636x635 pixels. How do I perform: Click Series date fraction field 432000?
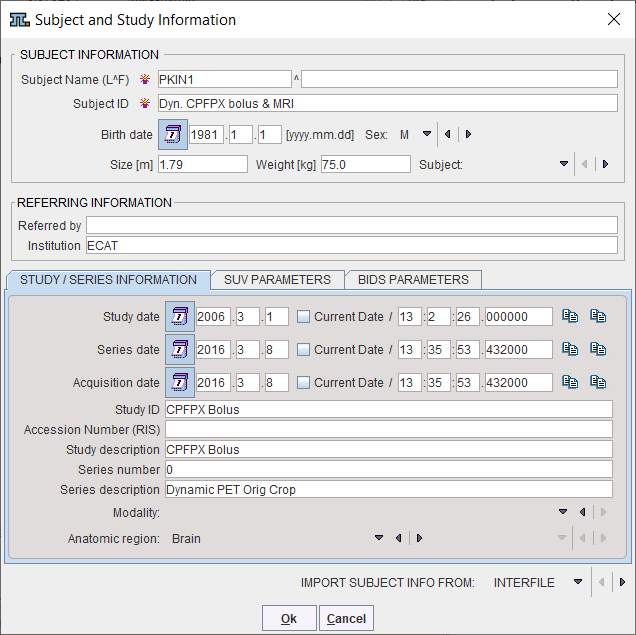tap(519, 349)
